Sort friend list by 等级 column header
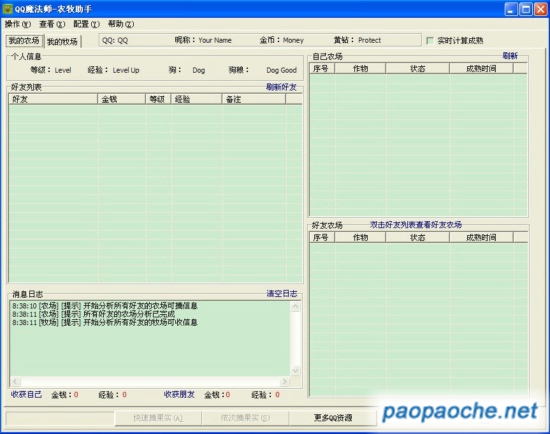This screenshot has height=434, width=550. click(158, 99)
